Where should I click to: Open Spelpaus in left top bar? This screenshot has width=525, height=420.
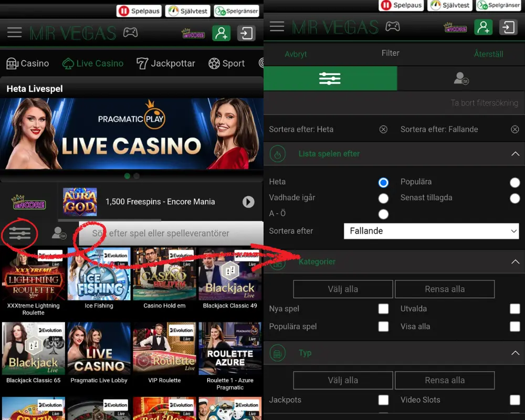pos(139,11)
